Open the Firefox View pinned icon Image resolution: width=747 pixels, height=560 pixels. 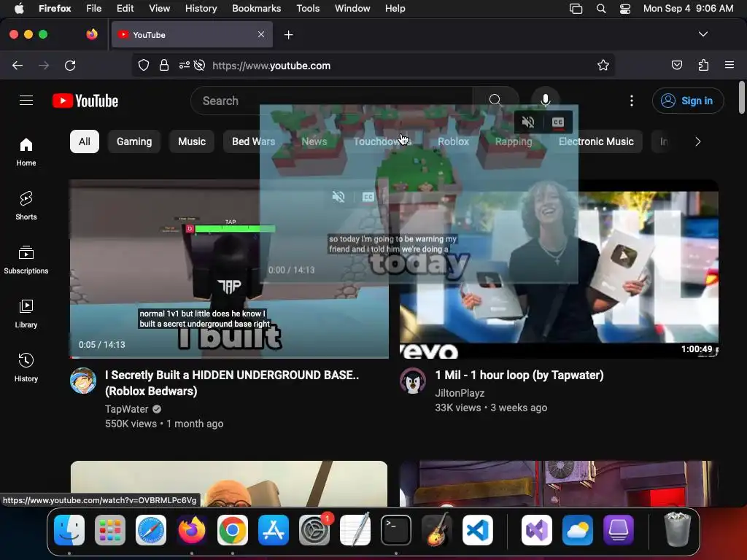[x=92, y=34]
